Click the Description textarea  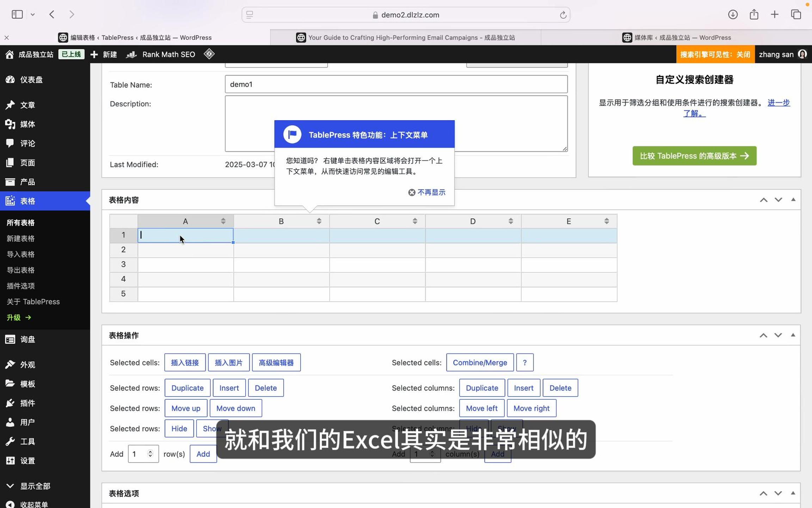pos(396,123)
